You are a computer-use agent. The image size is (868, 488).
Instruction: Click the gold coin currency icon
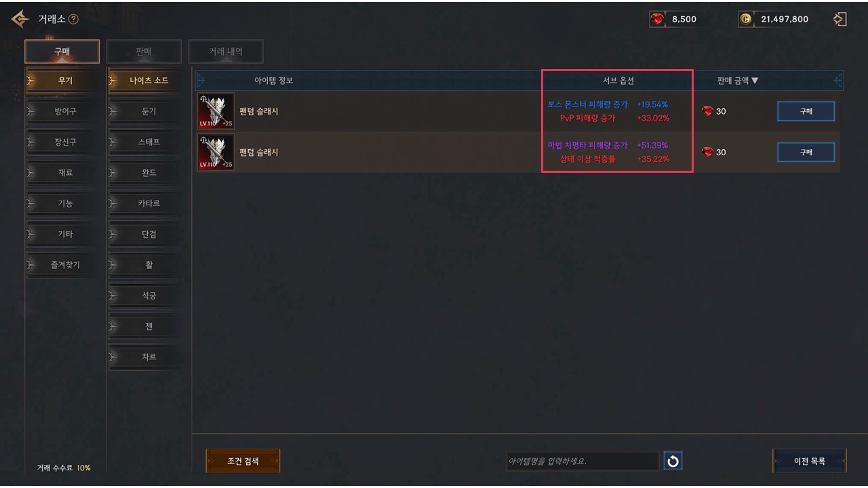tap(745, 19)
